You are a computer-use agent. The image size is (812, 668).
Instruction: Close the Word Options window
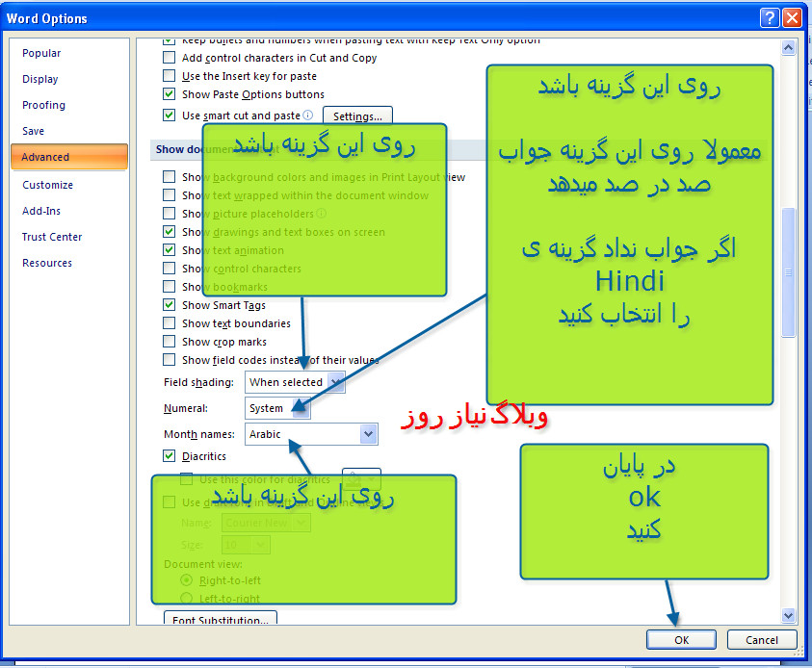click(x=793, y=18)
